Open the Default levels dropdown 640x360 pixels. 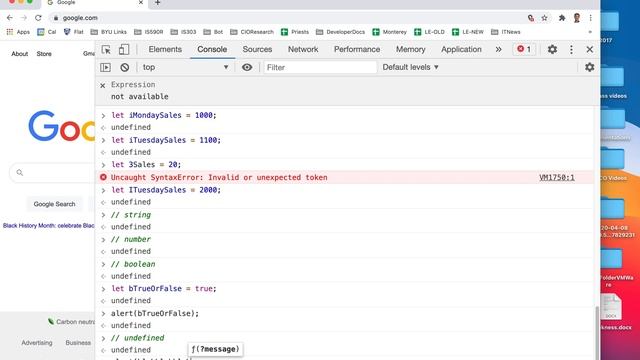(x=410, y=67)
